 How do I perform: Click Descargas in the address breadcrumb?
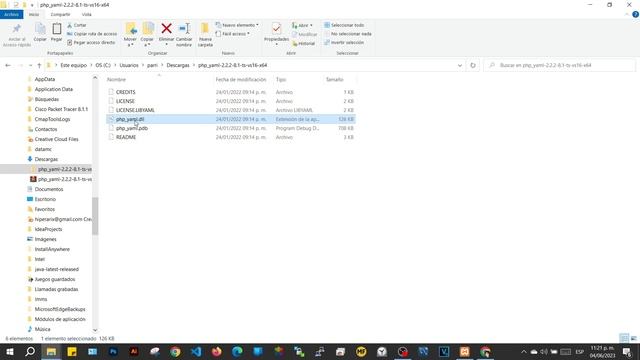[178, 65]
